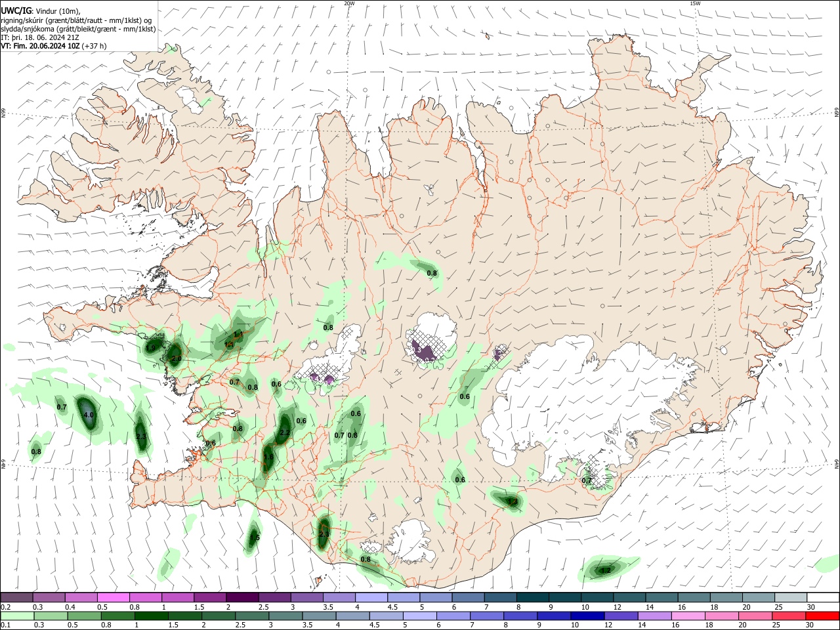Choose the light pink swatch labeled 16, lower legend

coord(687,616)
